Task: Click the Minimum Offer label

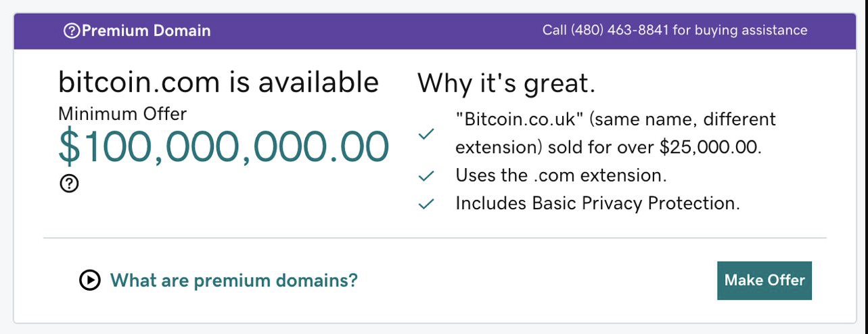Action: click(122, 113)
